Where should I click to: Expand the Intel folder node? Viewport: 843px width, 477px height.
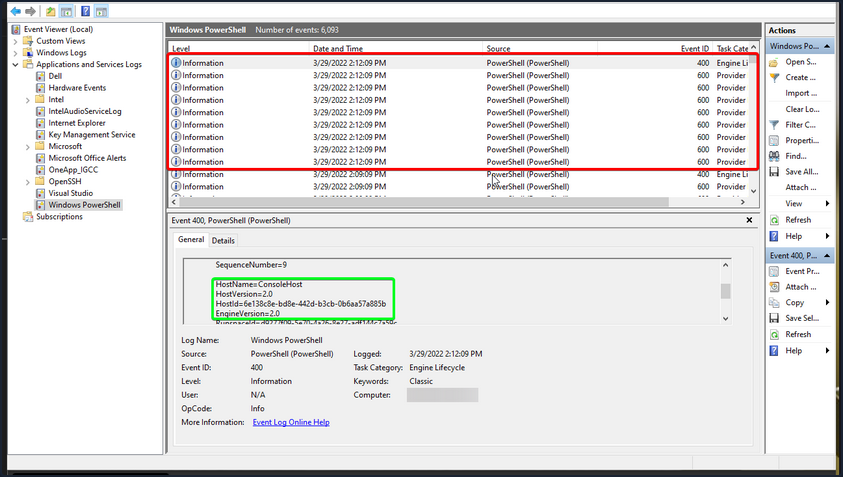point(27,99)
